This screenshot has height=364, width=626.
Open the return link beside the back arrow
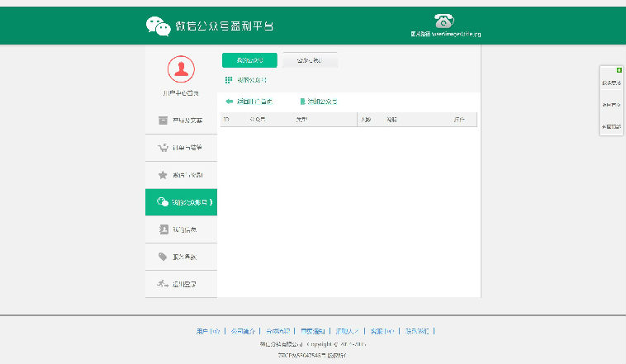tap(254, 102)
